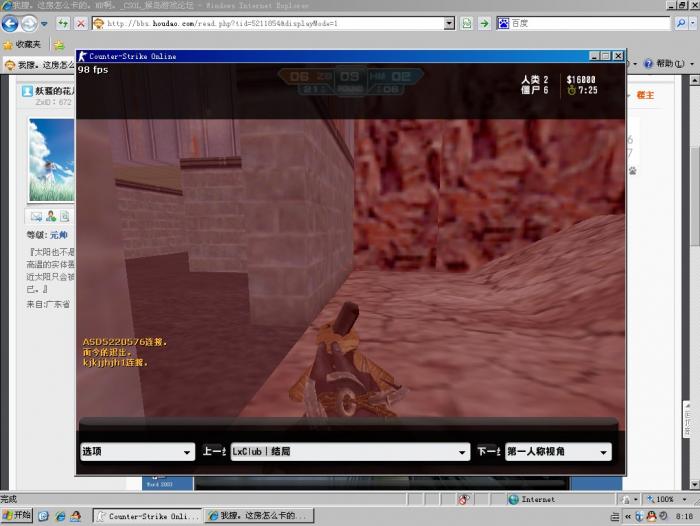Viewport: 700px width, 526px height.
Task: Click chat line ASD5220576连接
Action: tap(125, 342)
